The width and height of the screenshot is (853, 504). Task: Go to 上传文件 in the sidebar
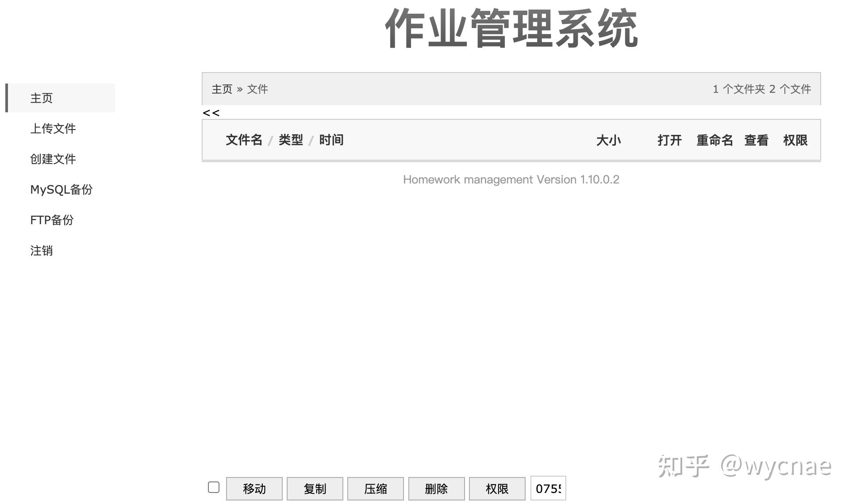click(53, 129)
